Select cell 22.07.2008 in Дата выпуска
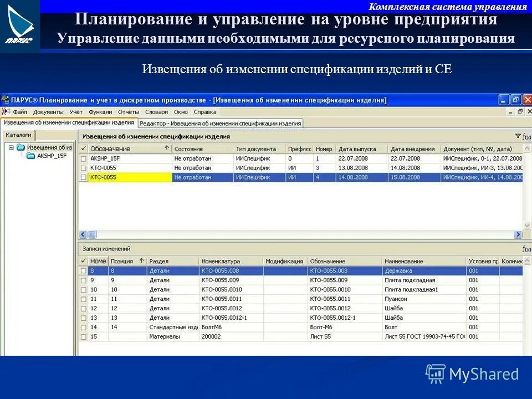Viewport: 532px width, 399px height. click(x=361, y=158)
